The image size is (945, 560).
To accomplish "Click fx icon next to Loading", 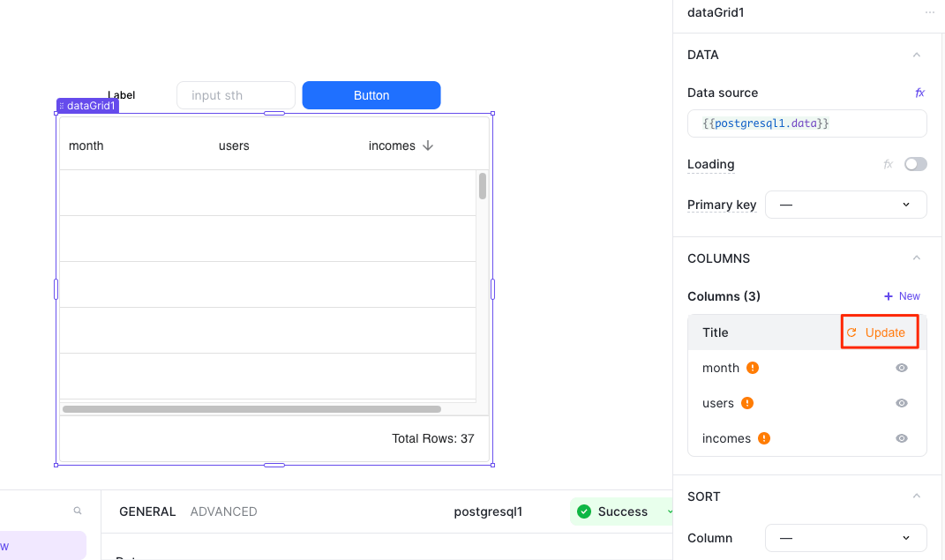I will [888, 164].
